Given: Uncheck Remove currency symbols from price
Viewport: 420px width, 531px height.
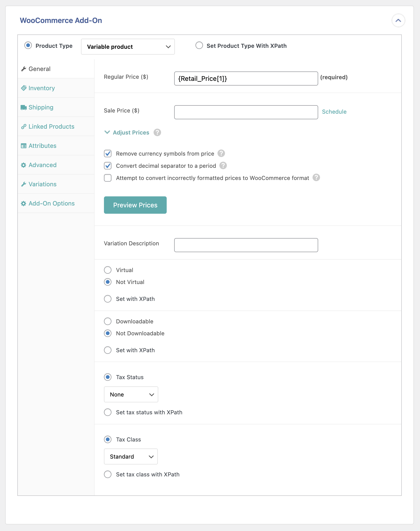Looking at the screenshot, I should [x=108, y=153].
